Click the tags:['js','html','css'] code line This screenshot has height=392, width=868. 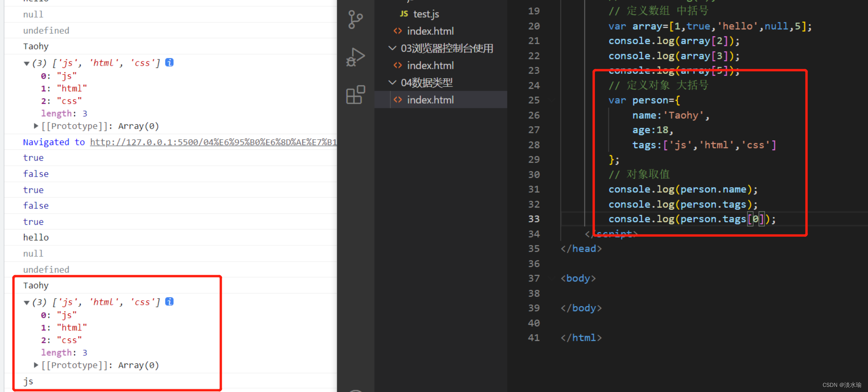(x=704, y=145)
